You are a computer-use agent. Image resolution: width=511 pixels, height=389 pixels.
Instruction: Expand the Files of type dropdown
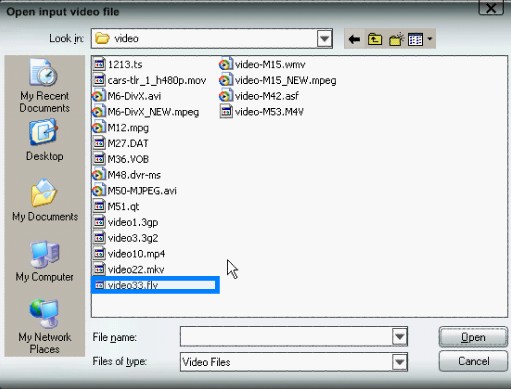(400, 362)
